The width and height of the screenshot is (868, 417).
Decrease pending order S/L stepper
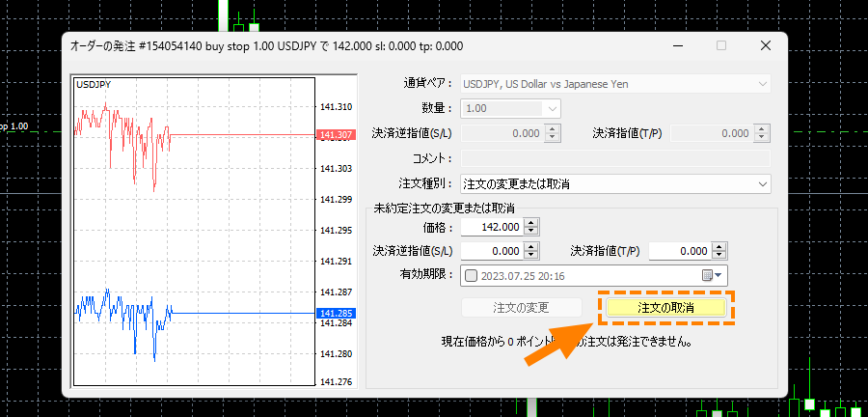tap(530, 255)
